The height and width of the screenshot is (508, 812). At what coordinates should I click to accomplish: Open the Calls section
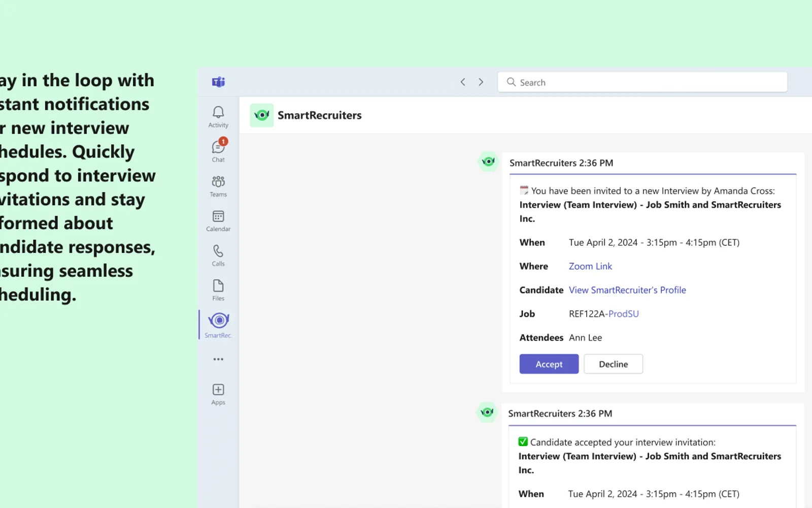pyautogui.click(x=218, y=256)
